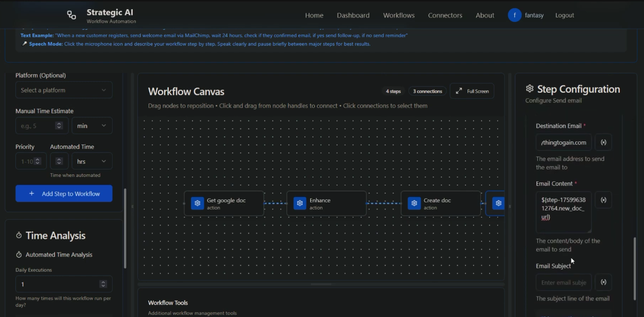This screenshot has width=644, height=317.
Task: Open the Select a platform dropdown
Action: click(64, 89)
